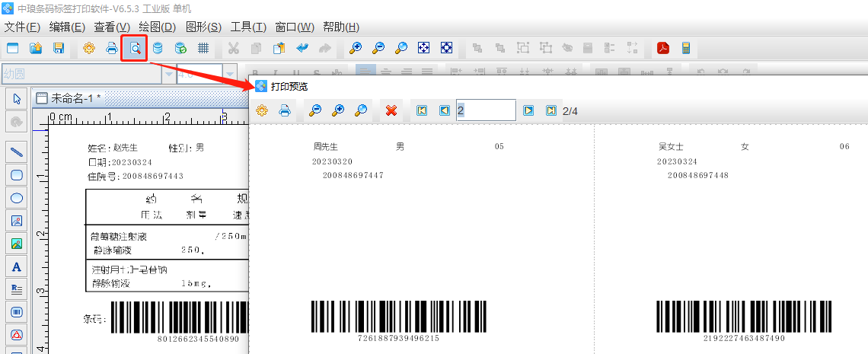Image resolution: width=868 pixels, height=354 pixels.
Task: Click the printer icon in preview window
Action: tap(285, 110)
